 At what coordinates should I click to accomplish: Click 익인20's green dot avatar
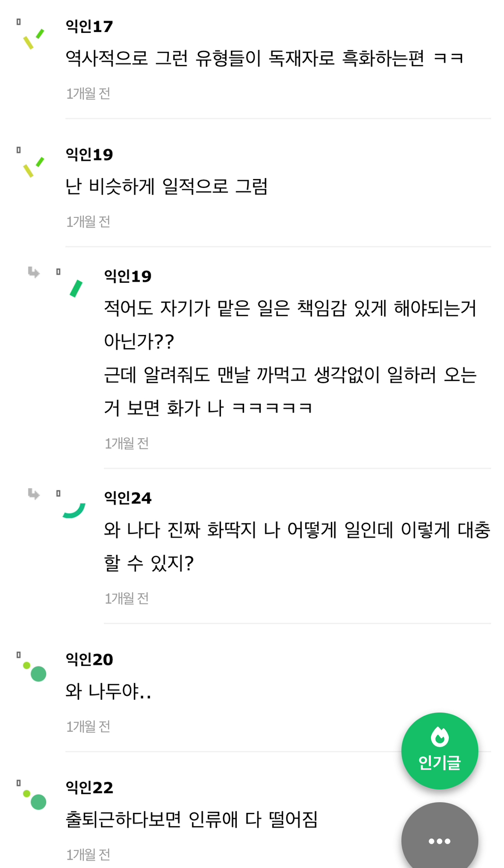35,671
